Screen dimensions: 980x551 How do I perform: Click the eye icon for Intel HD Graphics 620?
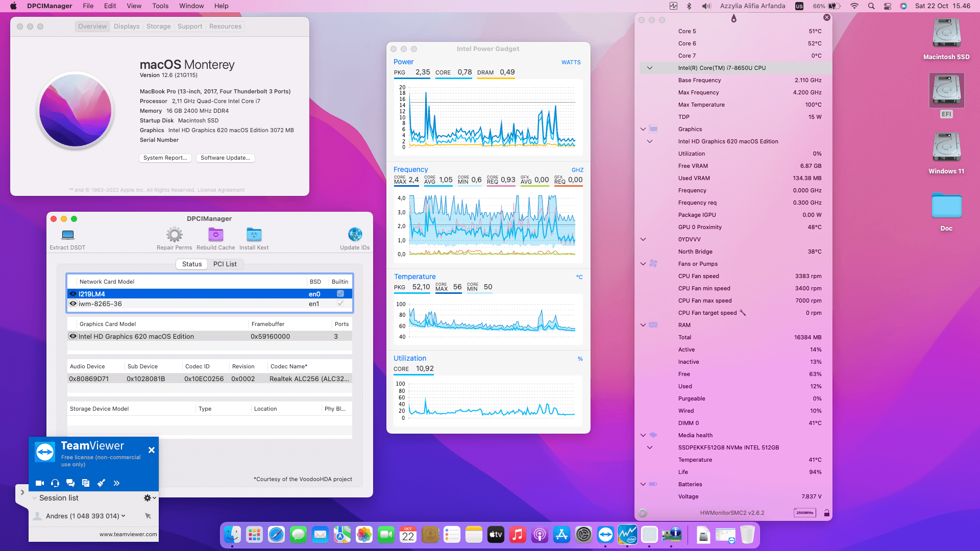click(x=73, y=336)
